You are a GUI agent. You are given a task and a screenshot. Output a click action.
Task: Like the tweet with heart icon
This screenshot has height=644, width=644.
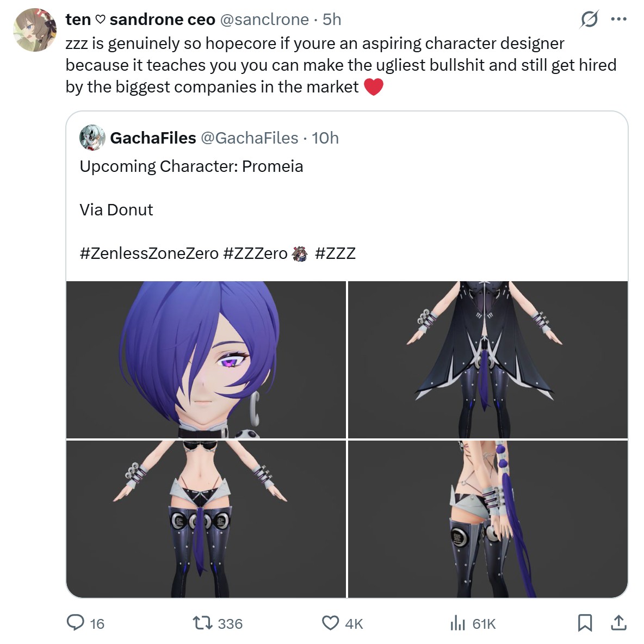[330, 623]
